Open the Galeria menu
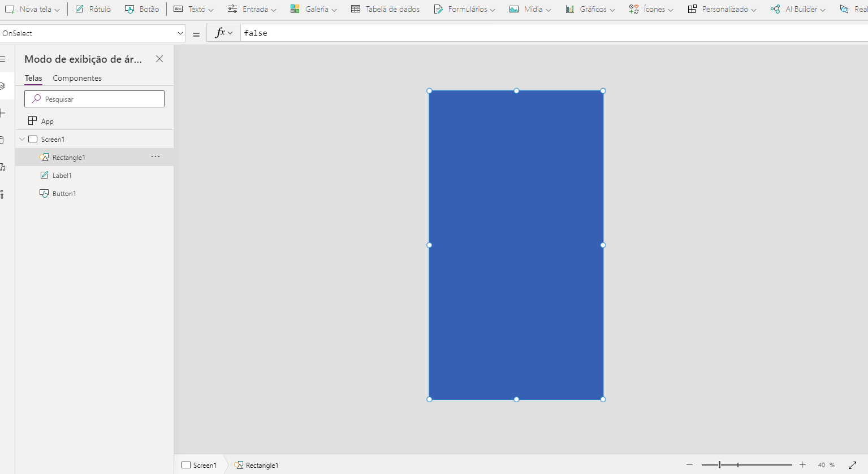868x474 pixels. tap(313, 9)
